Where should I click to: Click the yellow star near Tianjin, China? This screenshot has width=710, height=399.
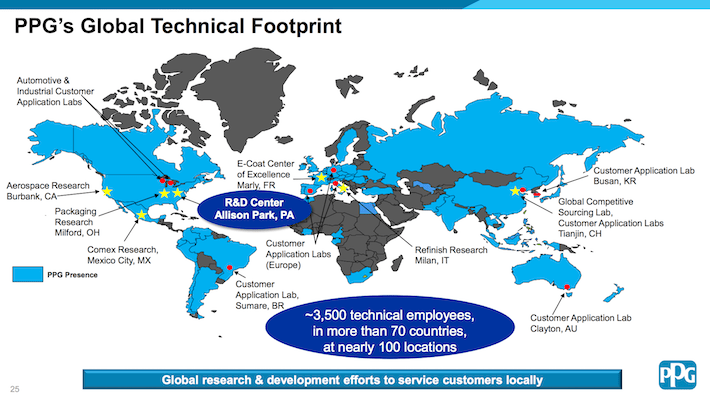[x=515, y=191]
